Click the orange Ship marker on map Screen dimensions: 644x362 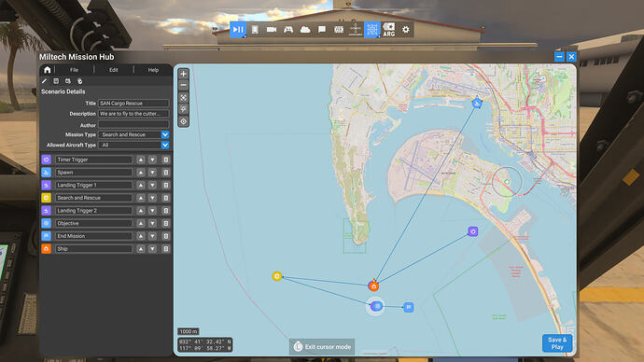pyautogui.click(x=373, y=285)
